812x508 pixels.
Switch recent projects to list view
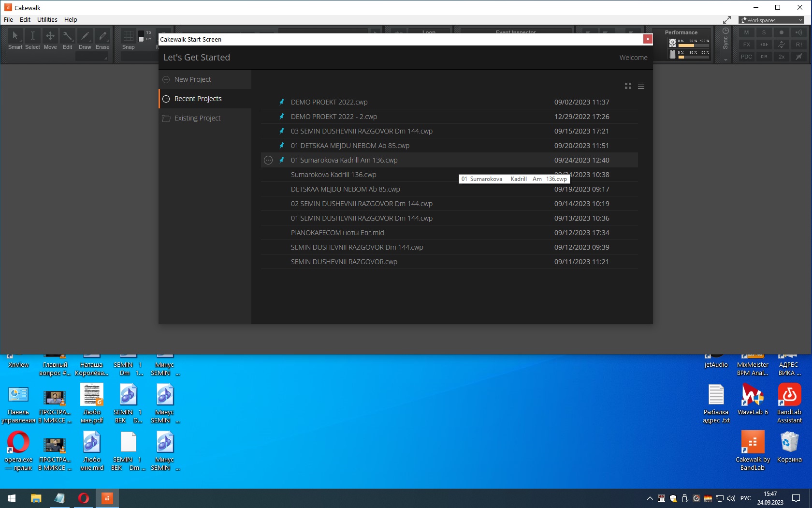641,86
